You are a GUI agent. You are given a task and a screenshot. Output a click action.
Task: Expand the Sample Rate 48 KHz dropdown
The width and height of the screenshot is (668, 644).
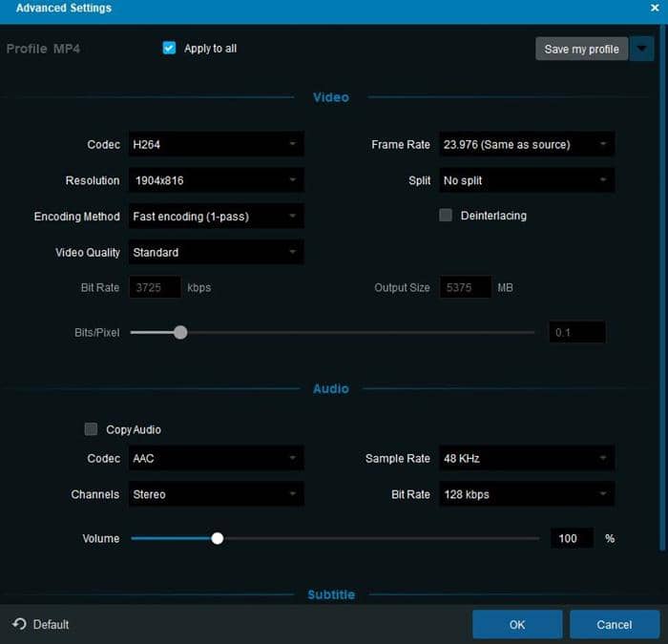tap(526, 459)
